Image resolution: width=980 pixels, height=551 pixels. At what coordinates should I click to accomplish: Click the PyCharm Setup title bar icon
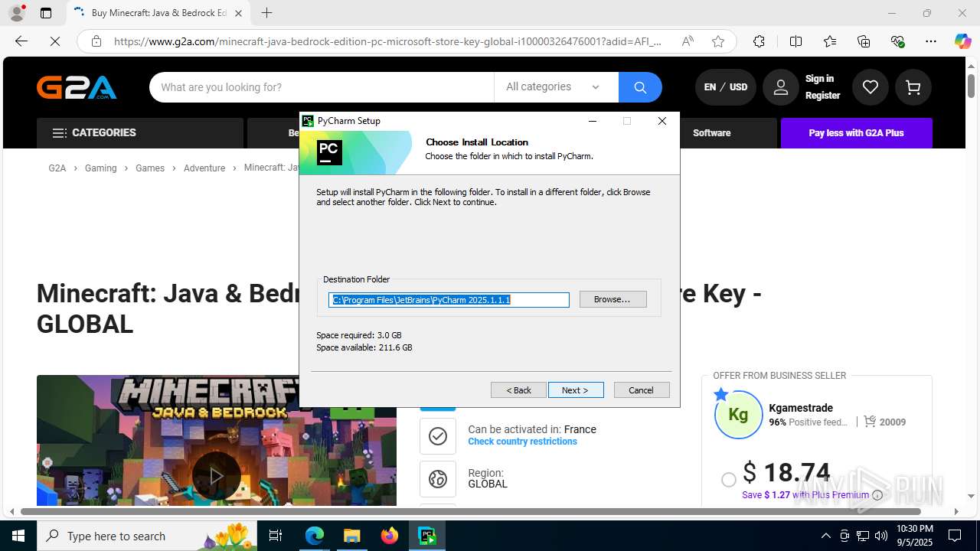[x=308, y=121]
